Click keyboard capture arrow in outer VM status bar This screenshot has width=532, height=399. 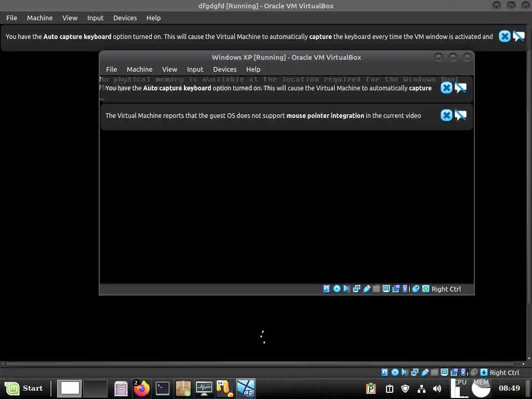pos(484,372)
